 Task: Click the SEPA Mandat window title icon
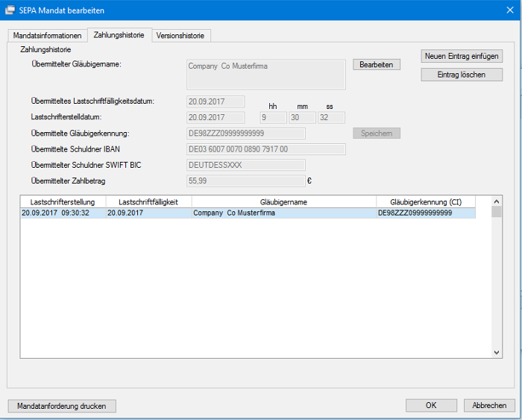(x=10, y=10)
